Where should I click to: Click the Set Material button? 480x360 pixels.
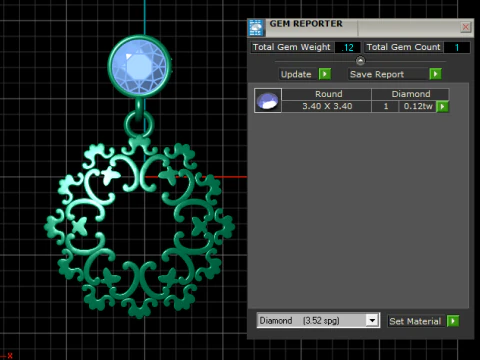415,321
